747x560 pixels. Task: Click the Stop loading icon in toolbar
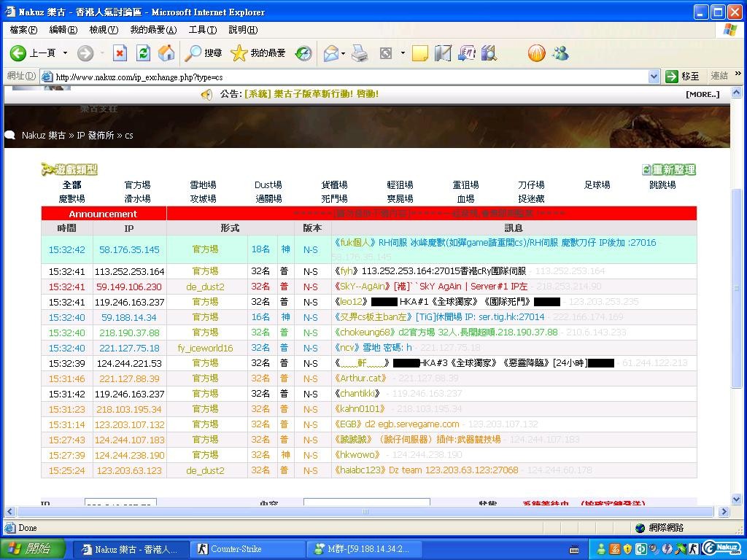(x=120, y=53)
